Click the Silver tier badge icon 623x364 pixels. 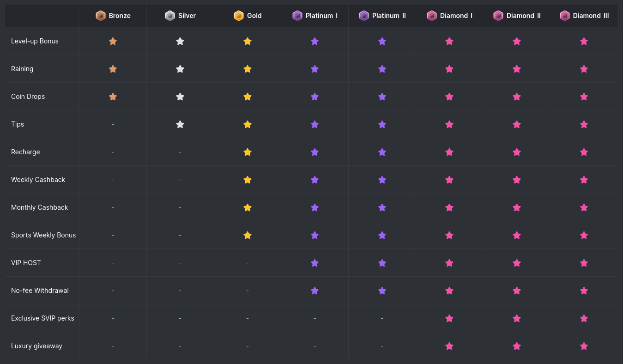point(170,16)
